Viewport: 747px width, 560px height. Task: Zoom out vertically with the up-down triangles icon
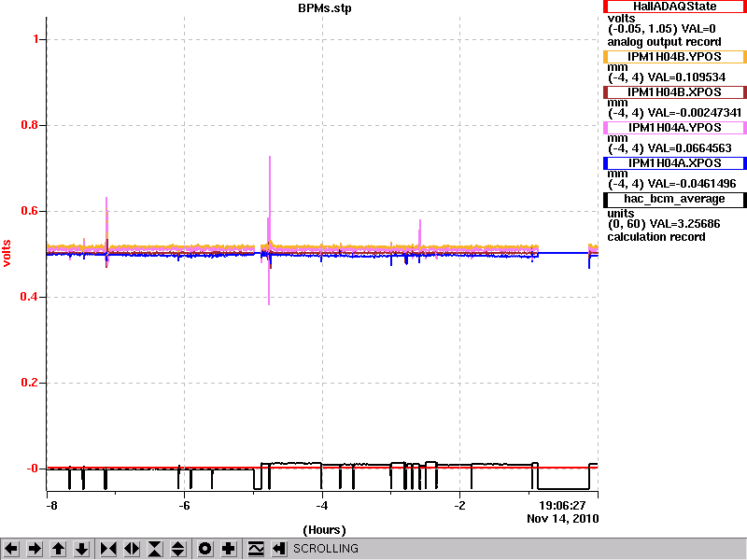[x=178, y=549]
